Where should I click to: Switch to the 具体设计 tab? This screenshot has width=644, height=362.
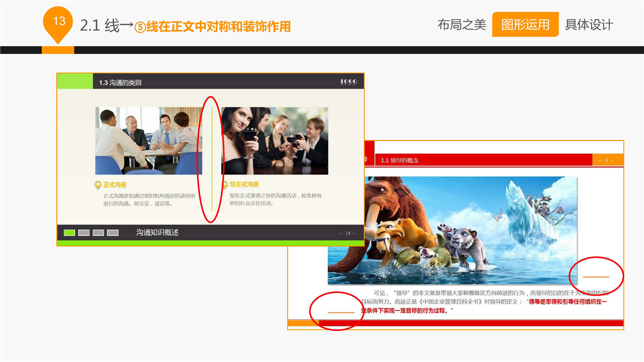589,25
